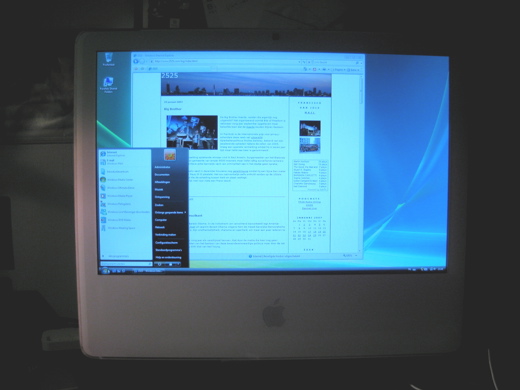Viewport: 520px width, 390px height.
Task: Click into the Internet Explorer address bar
Action: coord(223,62)
